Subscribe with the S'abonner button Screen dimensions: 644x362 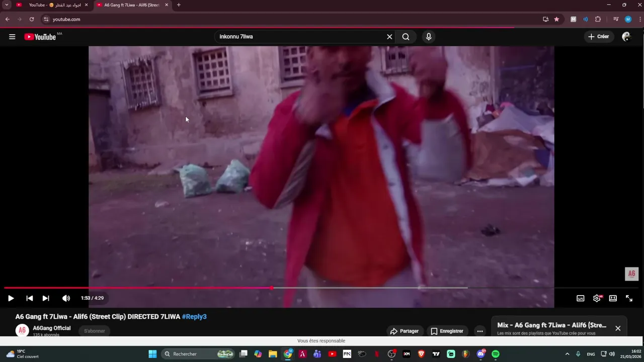click(x=95, y=331)
